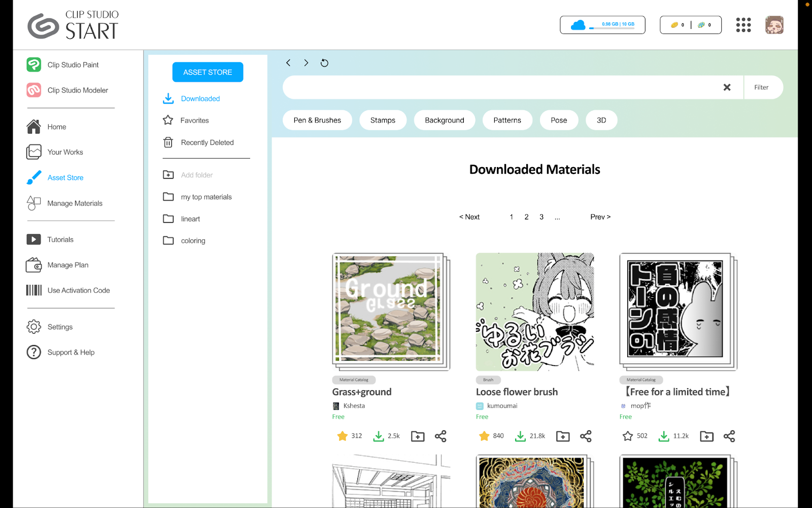Add Loose flower brush to a folder
The width and height of the screenshot is (812, 508).
(563, 436)
